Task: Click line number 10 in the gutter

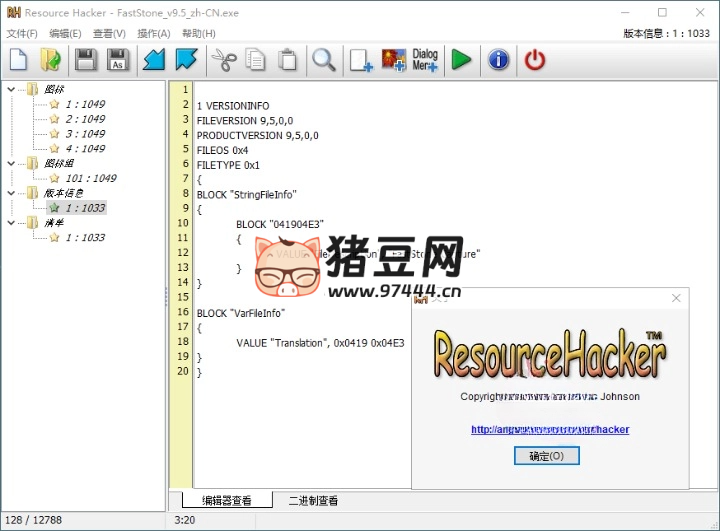Action: pyautogui.click(x=183, y=223)
